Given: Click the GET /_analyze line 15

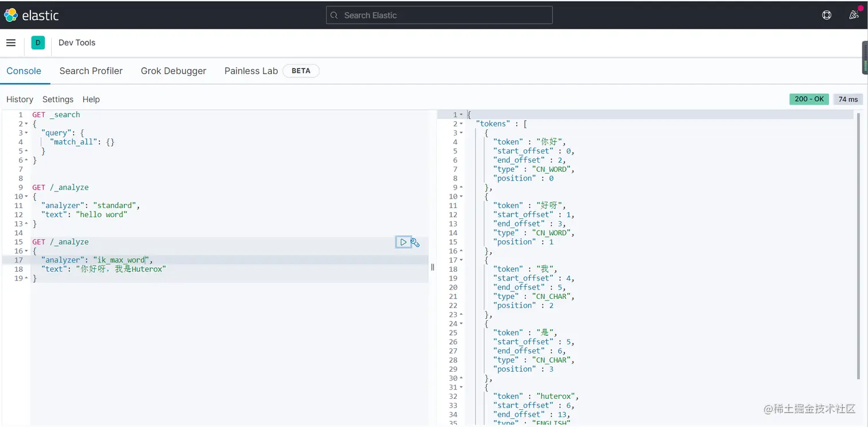Looking at the screenshot, I should [x=60, y=242].
